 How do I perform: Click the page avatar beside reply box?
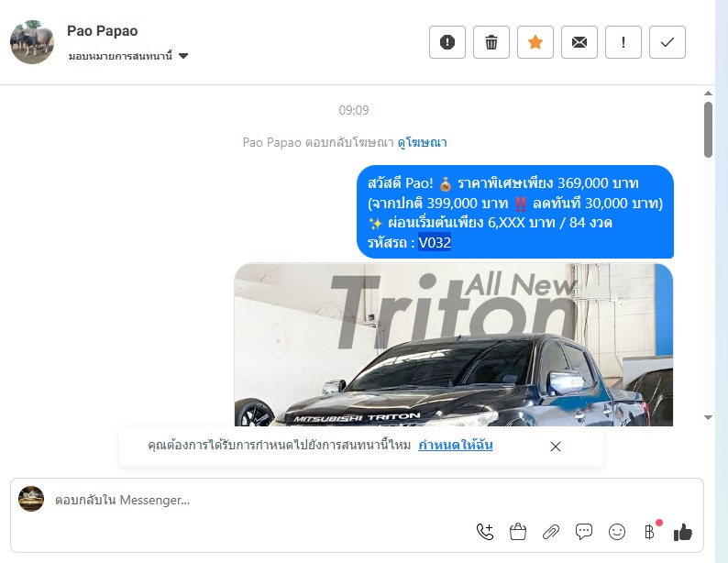[x=31, y=499]
